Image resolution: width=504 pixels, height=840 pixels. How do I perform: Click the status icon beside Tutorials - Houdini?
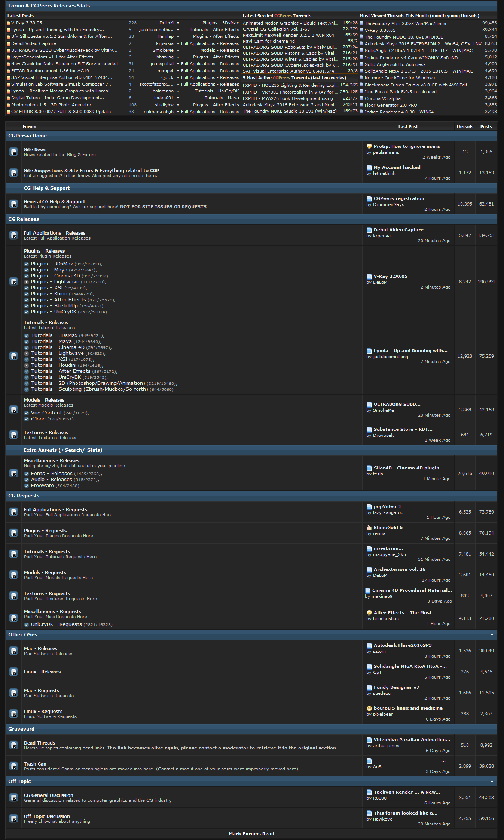[27, 365]
